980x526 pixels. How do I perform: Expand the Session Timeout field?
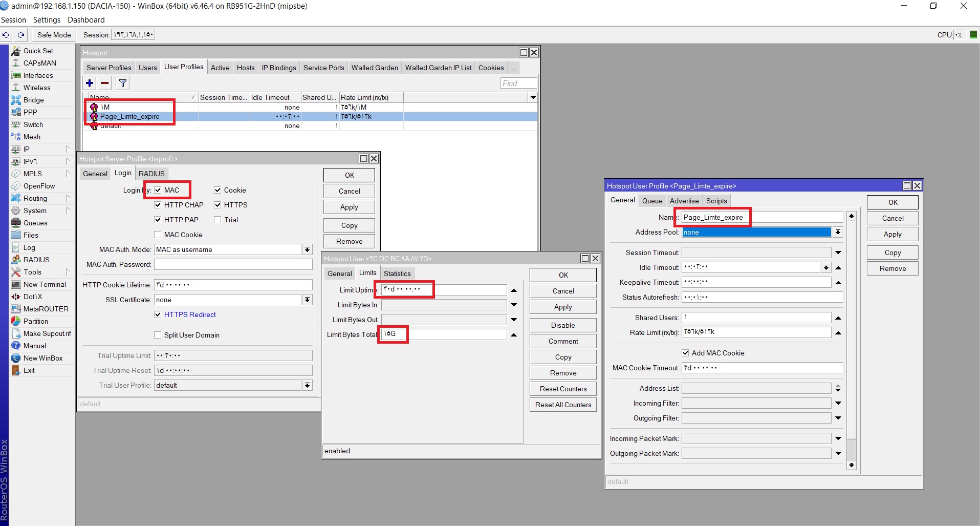coord(838,253)
